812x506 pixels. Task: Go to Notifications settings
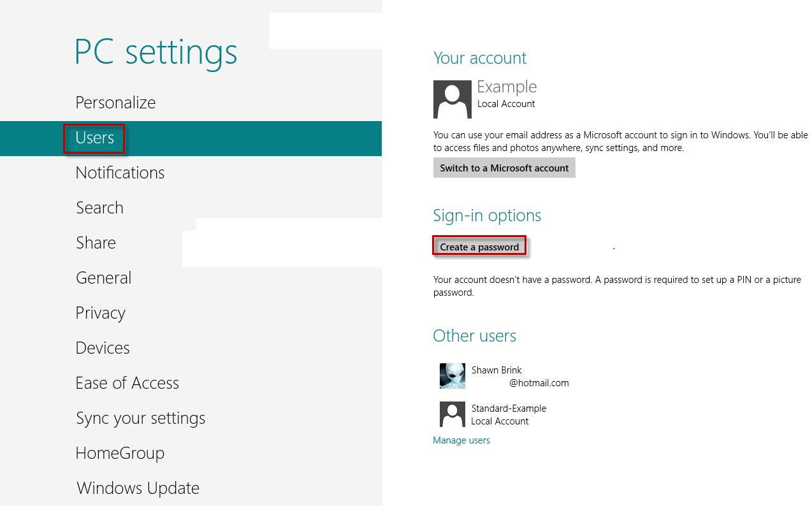(120, 173)
